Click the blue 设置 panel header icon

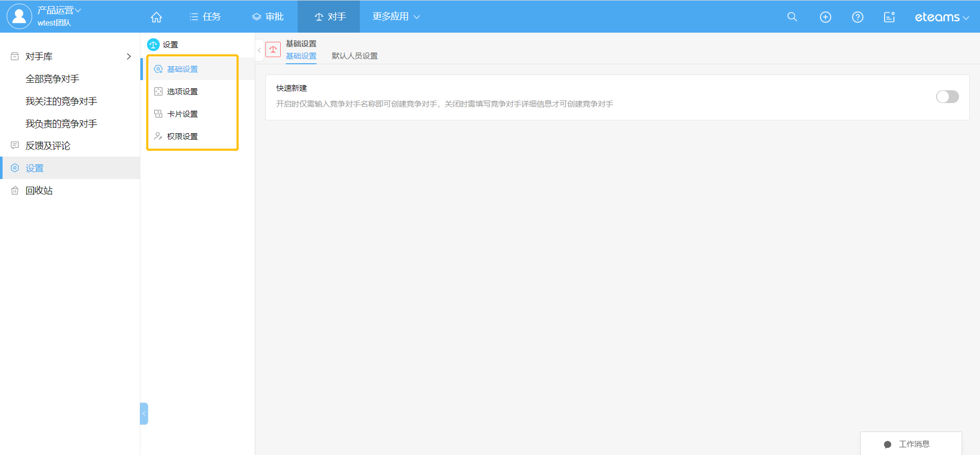tap(153, 45)
